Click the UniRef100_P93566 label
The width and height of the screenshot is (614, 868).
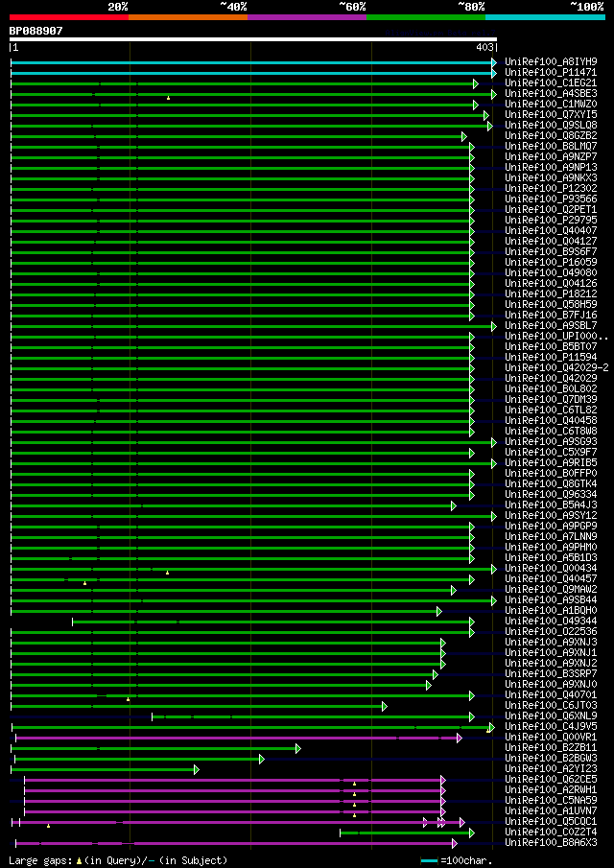(551, 199)
